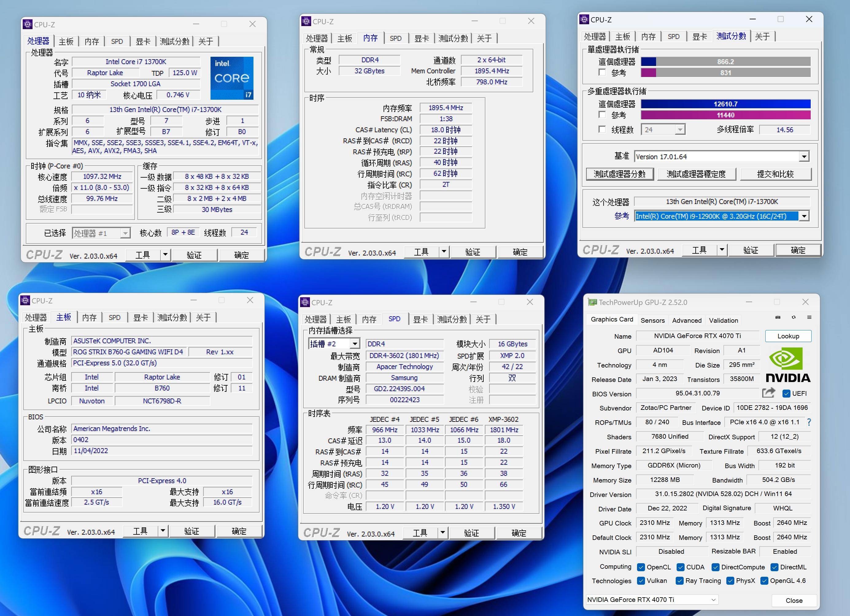The height and width of the screenshot is (616, 850).
Task: Click the 測試處理器穩定度 button
Action: click(696, 174)
